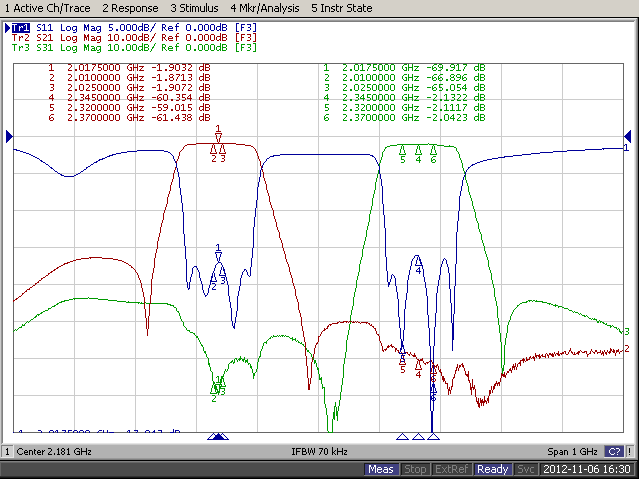Screen dimensions: 639x479
Task: Click the left reference level arrow marker
Action: tap(9, 137)
